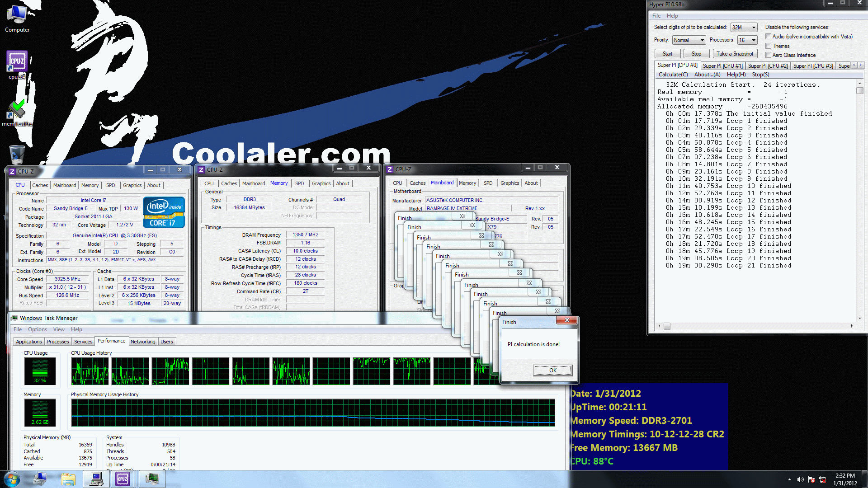Open the Computer desktop icon
This screenshot has width=868, height=488.
pos(17,18)
